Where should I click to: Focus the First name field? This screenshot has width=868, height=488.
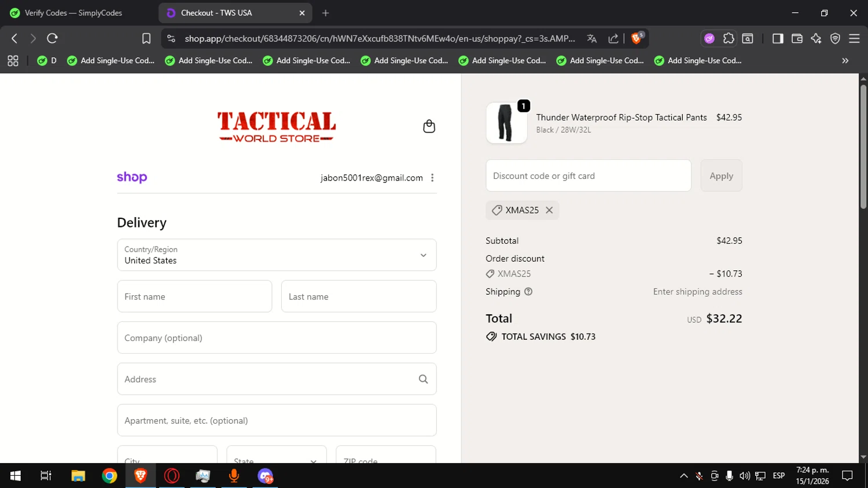(x=194, y=296)
